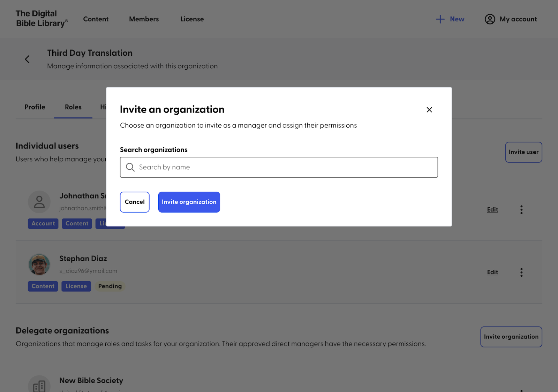The height and width of the screenshot is (392, 558).
Task: Click Johnathan's default avatar icon
Action: click(x=39, y=202)
